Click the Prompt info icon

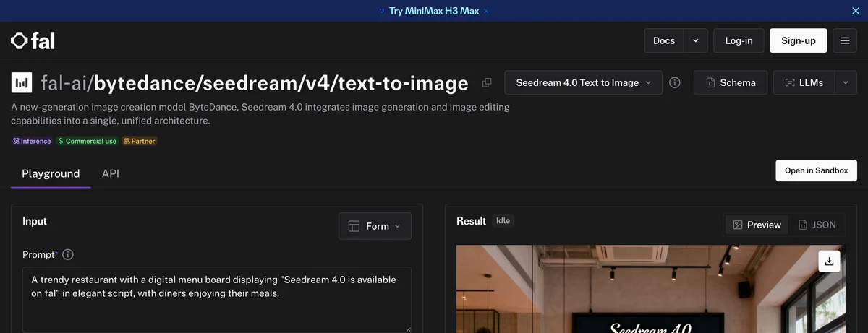(x=68, y=255)
